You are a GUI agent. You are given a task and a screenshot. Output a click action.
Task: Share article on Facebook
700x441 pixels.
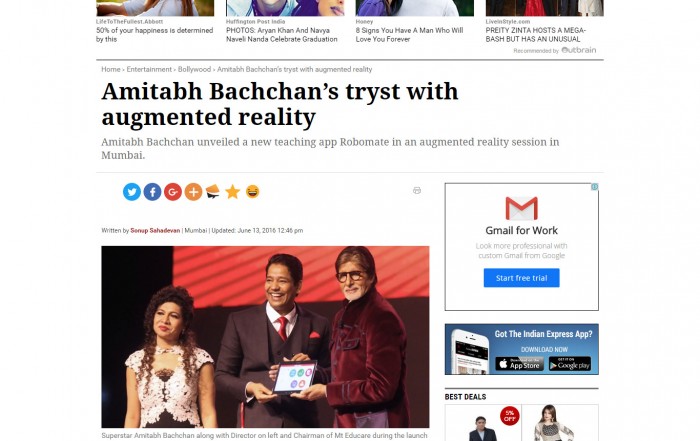(152, 192)
